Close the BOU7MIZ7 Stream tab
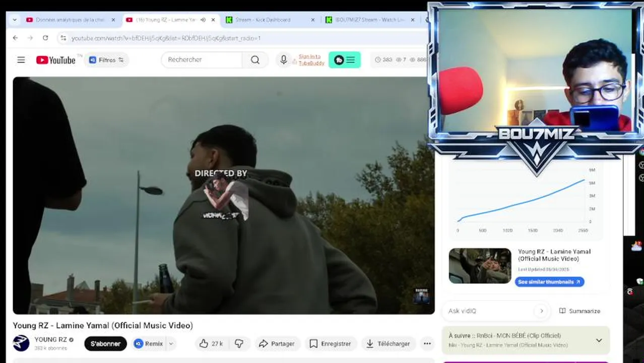Image resolution: width=644 pixels, height=363 pixels. click(x=413, y=20)
